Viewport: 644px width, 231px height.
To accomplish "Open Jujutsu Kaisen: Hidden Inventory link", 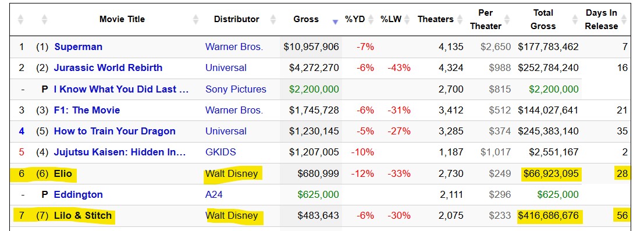I will pos(120,152).
